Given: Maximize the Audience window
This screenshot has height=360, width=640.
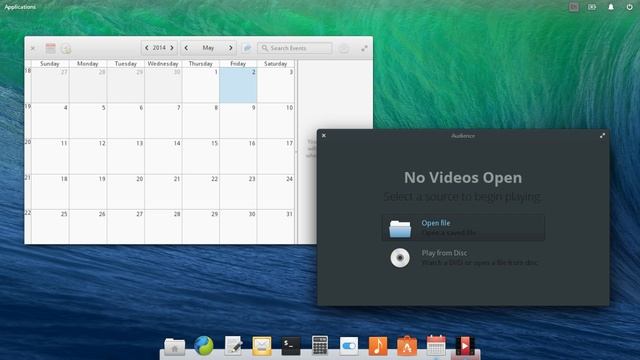Looking at the screenshot, I should click(602, 136).
